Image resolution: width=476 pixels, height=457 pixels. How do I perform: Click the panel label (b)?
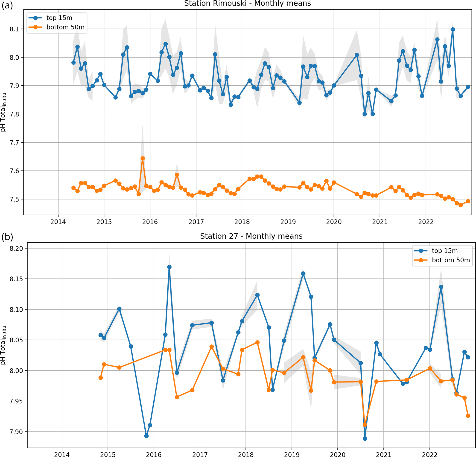7,237
